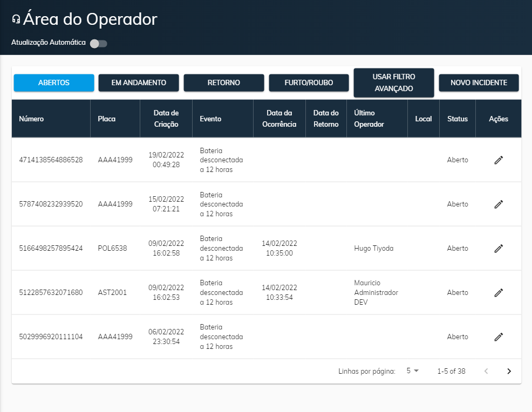Viewport: 532px width, 412px height.
Task: Click creation date 15/02/2022 07:21:21
Action: (166, 204)
